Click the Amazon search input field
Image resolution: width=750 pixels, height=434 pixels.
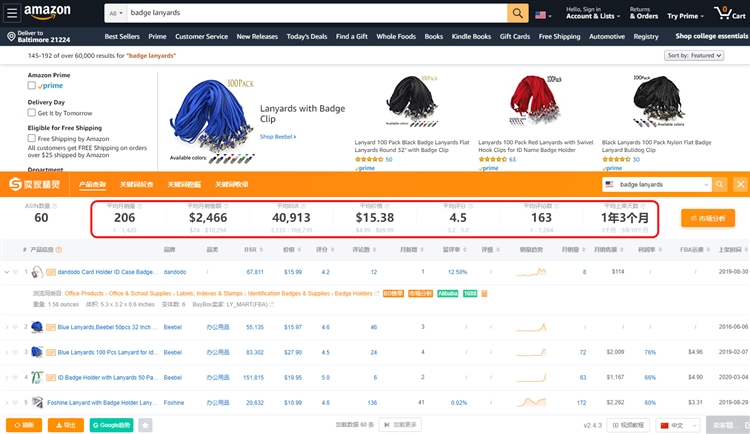pyautogui.click(x=317, y=13)
